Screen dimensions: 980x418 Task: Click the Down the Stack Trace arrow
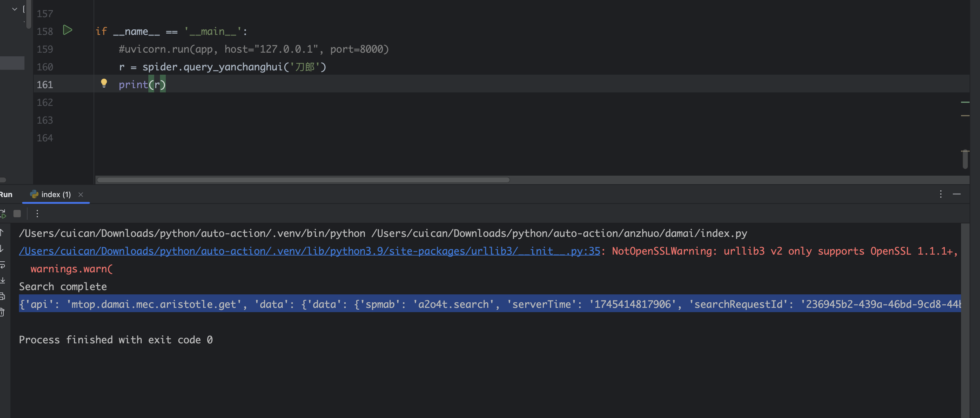(2, 249)
